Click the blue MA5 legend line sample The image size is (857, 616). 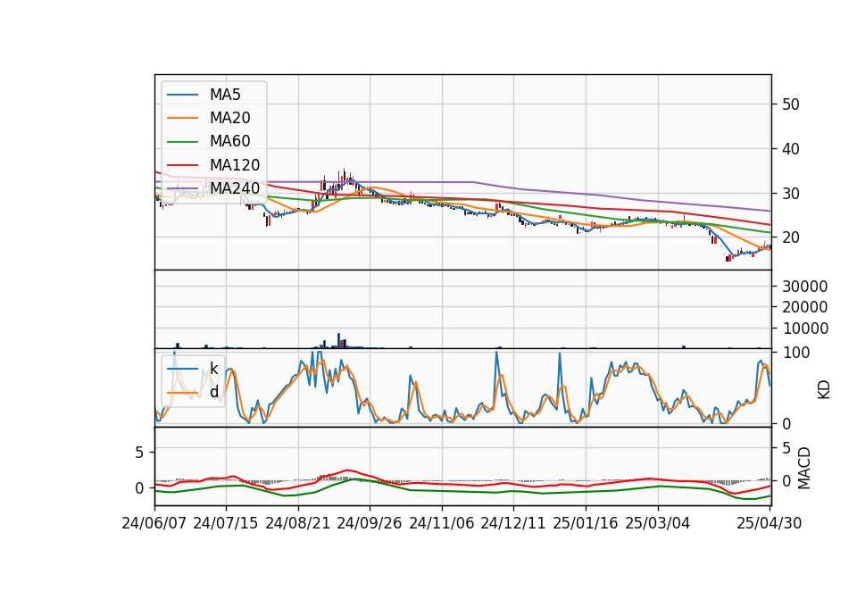click(182, 96)
